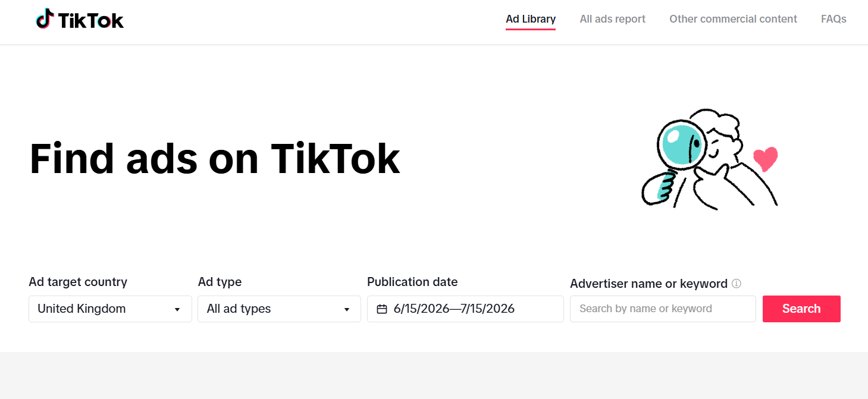
Task: Click the info icon beside Advertiser name
Action: point(737,284)
